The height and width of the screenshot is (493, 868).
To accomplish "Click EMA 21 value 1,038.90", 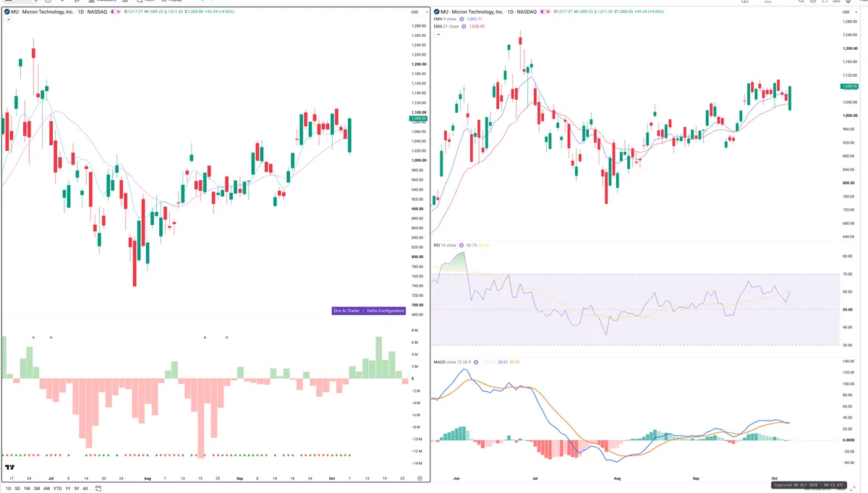I will coord(477,26).
